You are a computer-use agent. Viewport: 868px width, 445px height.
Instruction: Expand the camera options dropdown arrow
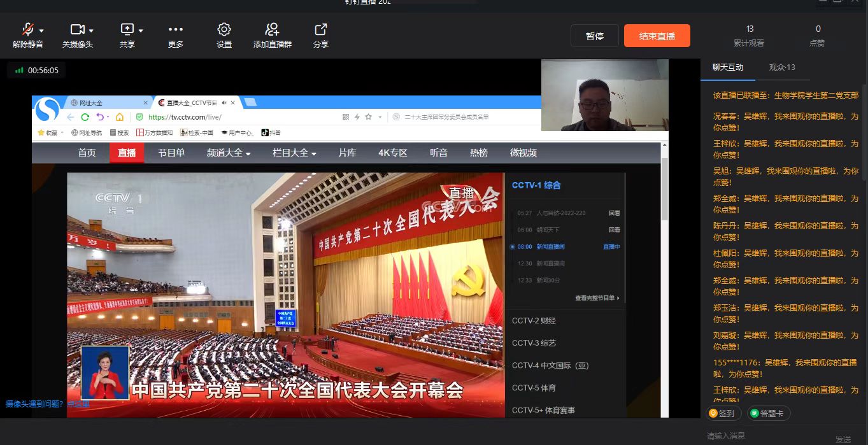point(91,31)
